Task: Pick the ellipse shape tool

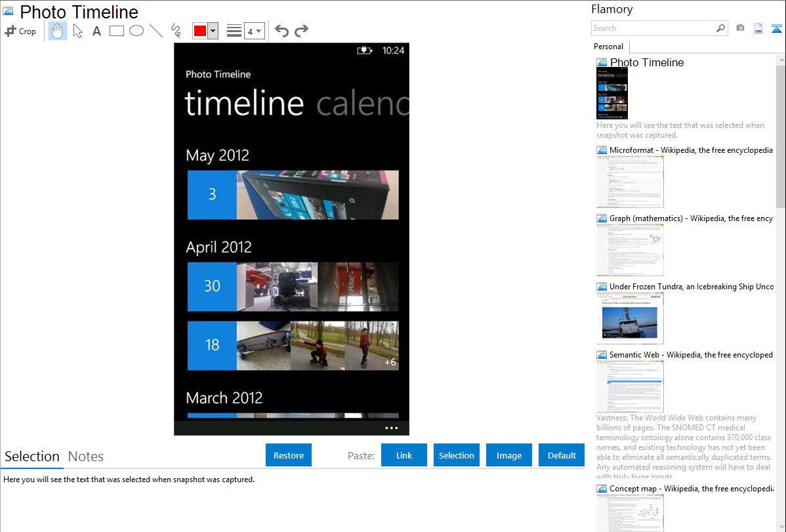Action: (136, 31)
